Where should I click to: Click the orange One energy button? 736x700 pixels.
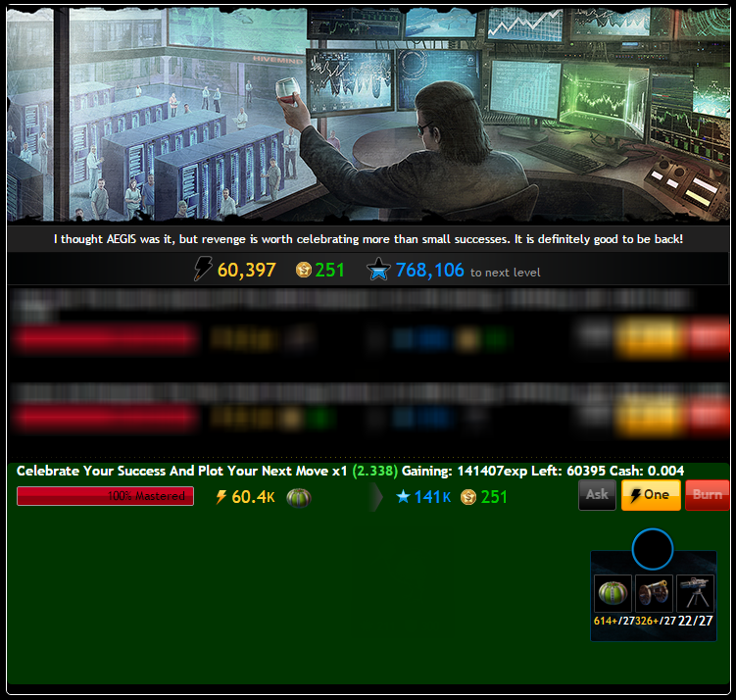point(651,495)
